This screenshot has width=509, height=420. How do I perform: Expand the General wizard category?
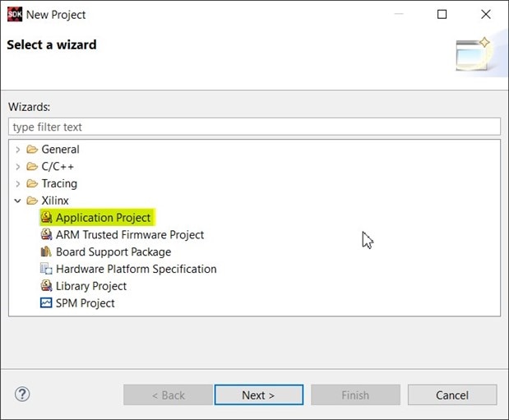point(18,150)
